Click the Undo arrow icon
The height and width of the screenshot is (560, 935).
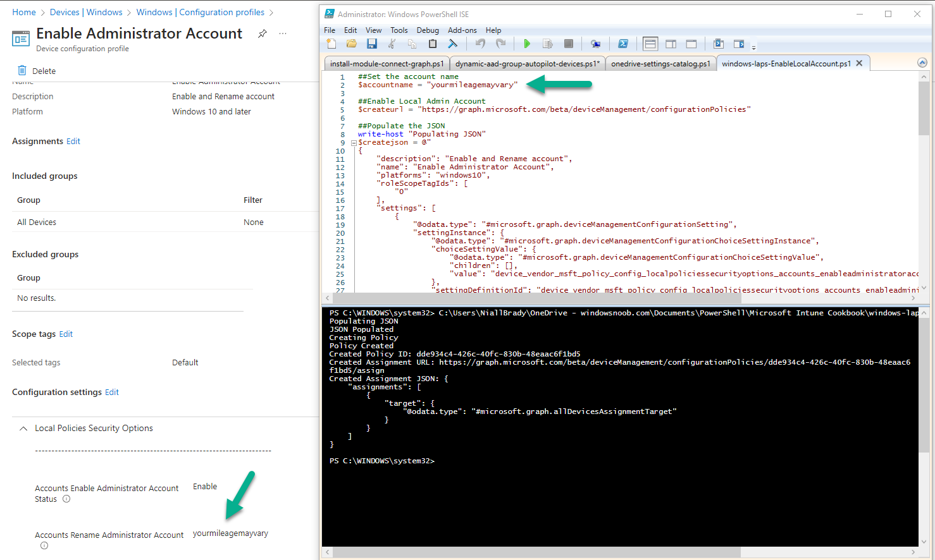click(481, 44)
